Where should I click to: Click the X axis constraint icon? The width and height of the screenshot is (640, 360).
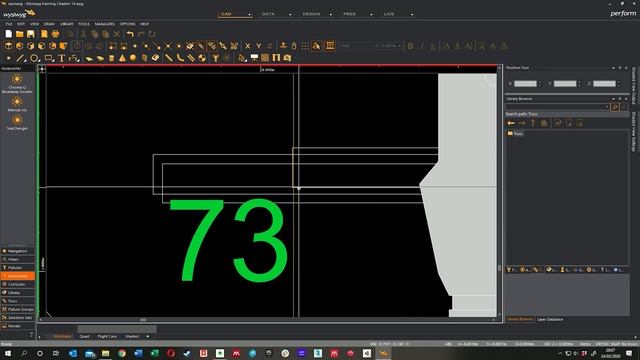(247, 46)
